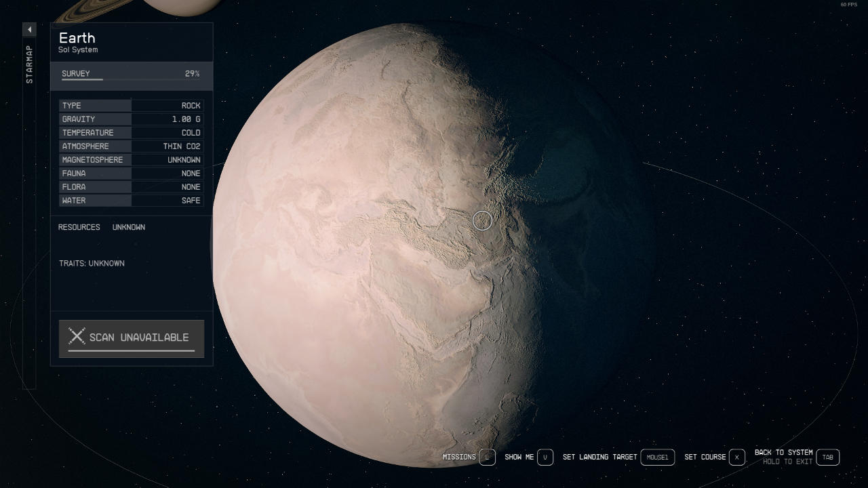The image size is (868, 488).
Task: Select the circular landing target marker
Action: [482, 220]
